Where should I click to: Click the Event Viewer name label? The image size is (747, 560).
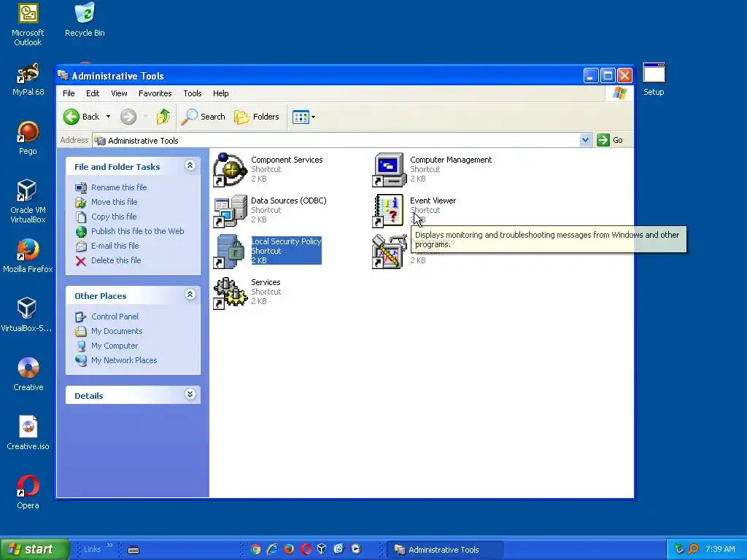tap(433, 201)
